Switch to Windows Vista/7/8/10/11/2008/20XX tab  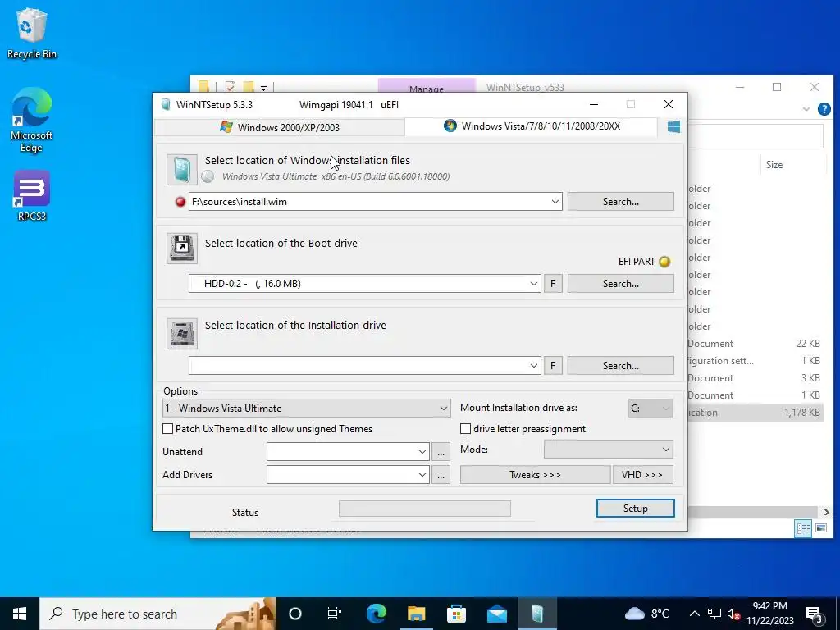point(532,126)
